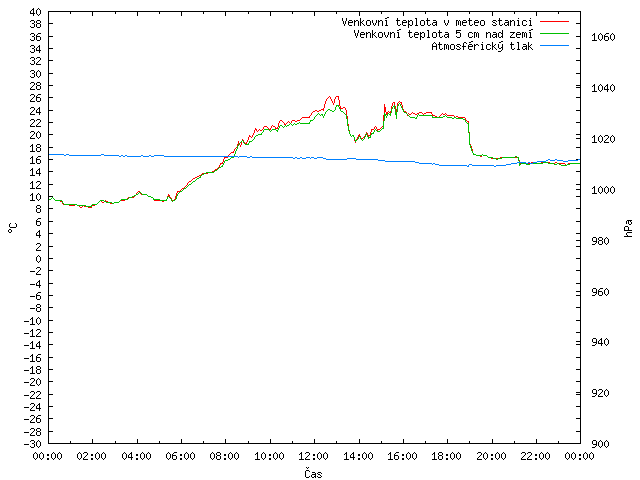
Task: Click the blue legend line sample
Action: tap(554, 46)
